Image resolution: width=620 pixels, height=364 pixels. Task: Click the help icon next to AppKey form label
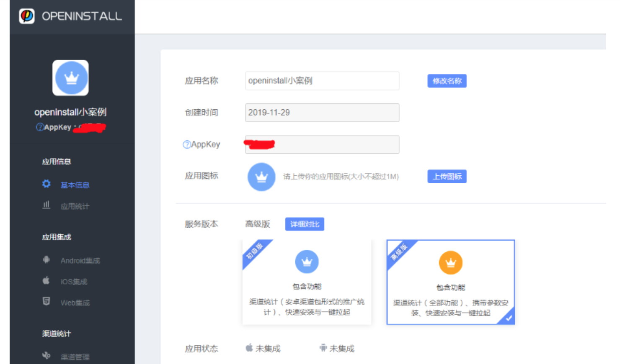pyautogui.click(x=187, y=145)
